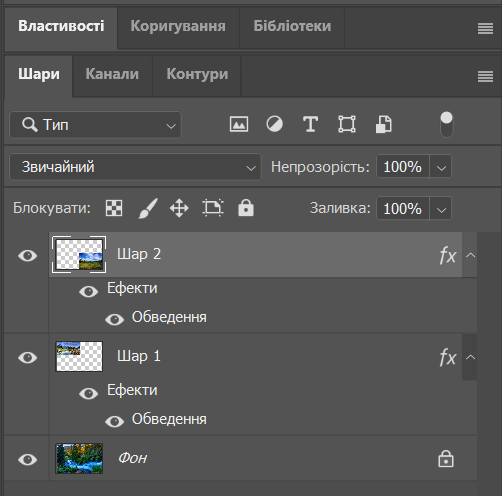
Task: Open the Непрозорість percentage dropdown arrow
Action: [441, 167]
